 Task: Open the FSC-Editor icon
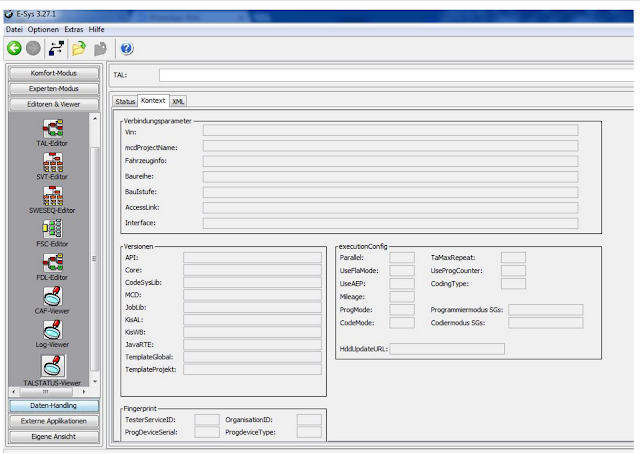pyautogui.click(x=53, y=229)
